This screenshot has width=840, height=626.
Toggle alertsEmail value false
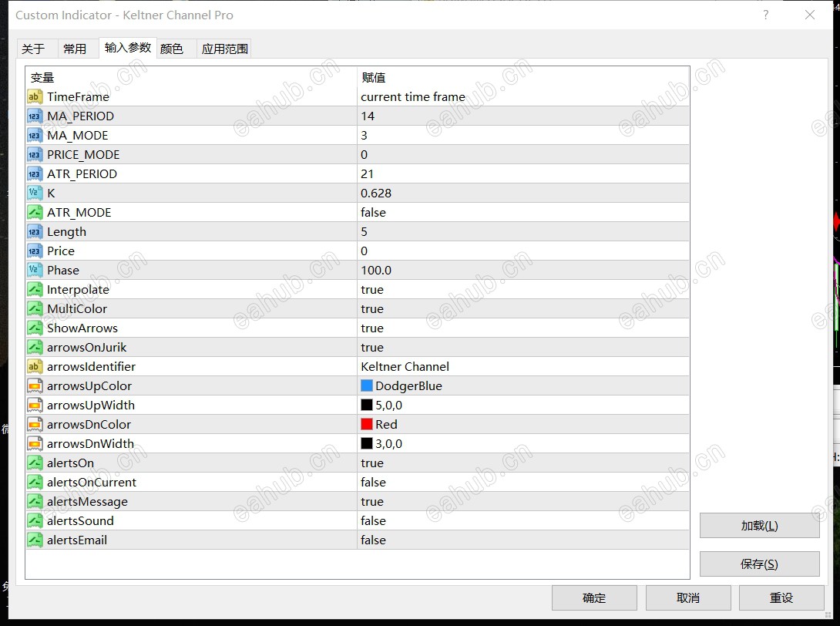(374, 540)
